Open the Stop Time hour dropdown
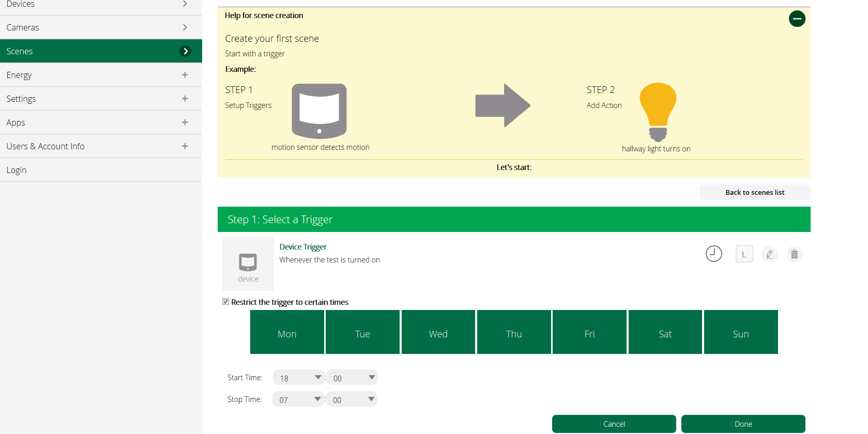The width and height of the screenshot is (868, 434). (x=298, y=399)
